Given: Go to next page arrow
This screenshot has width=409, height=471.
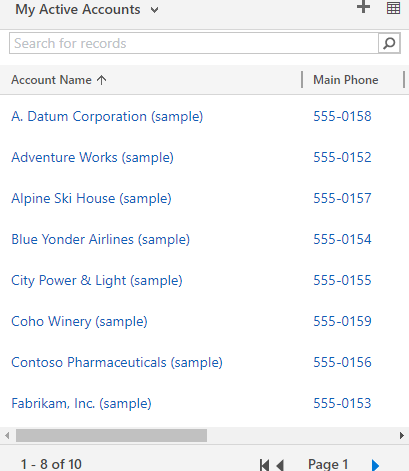Looking at the screenshot, I should (375, 464).
